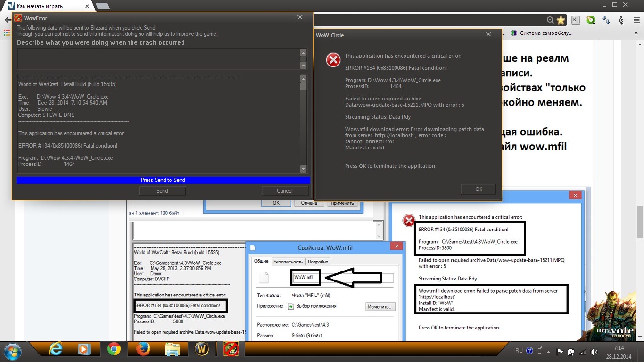Open a new browser tab

coord(102,6)
